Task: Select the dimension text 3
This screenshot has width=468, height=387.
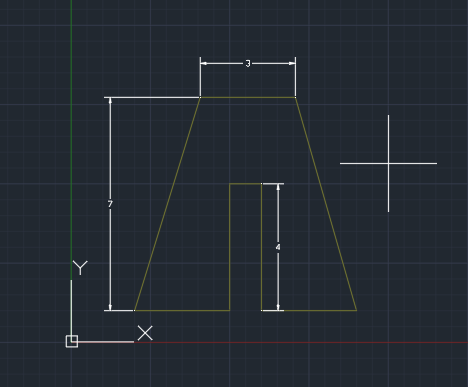Action: pyautogui.click(x=248, y=63)
